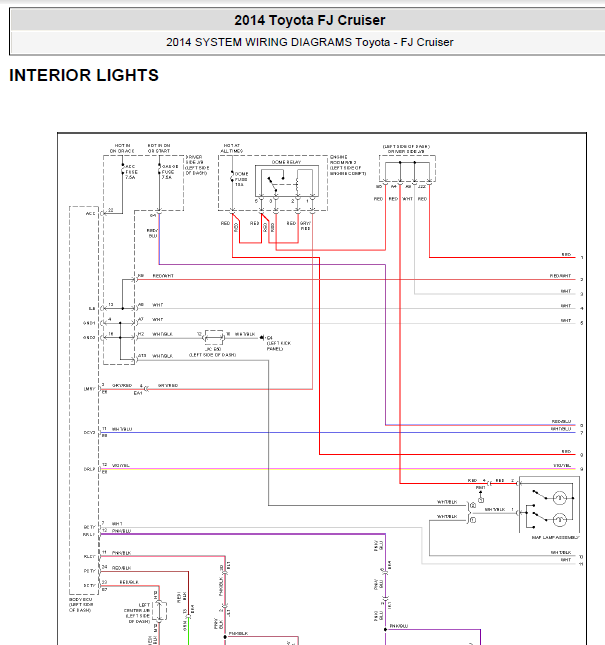
Task: Click the "RED/WHT" label beside connector K8
Action: point(163,276)
